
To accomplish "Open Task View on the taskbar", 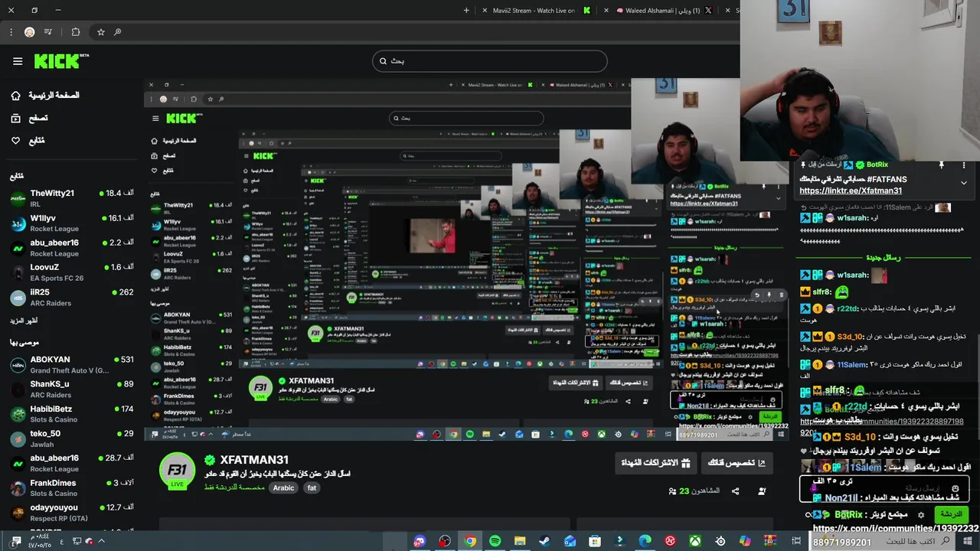I will point(796,541).
